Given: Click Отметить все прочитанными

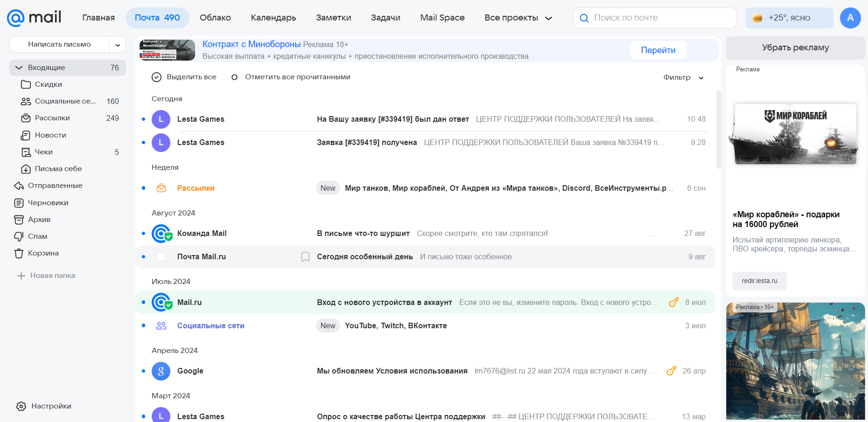Looking at the screenshot, I should (x=291, y=77).
